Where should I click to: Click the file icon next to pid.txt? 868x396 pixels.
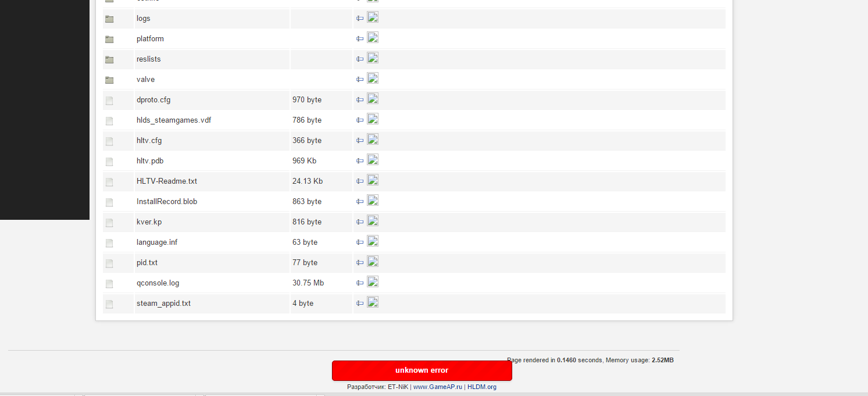[109, 263]
